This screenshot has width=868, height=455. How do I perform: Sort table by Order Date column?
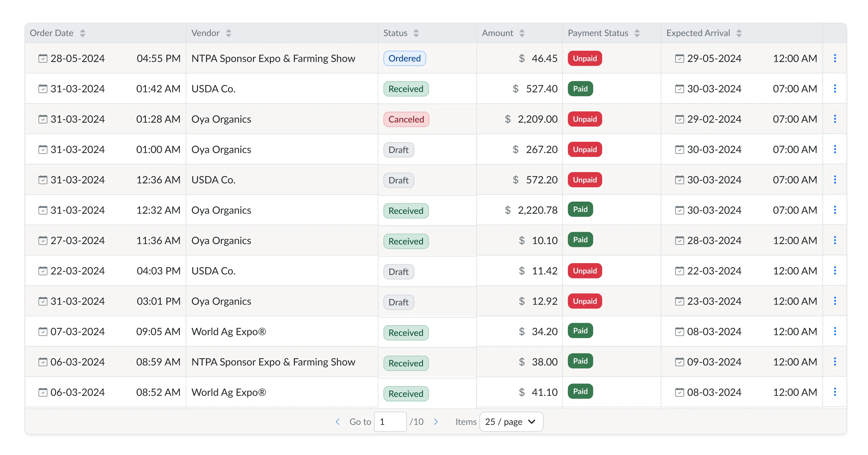pyautogui.click(x=83, y=33)
